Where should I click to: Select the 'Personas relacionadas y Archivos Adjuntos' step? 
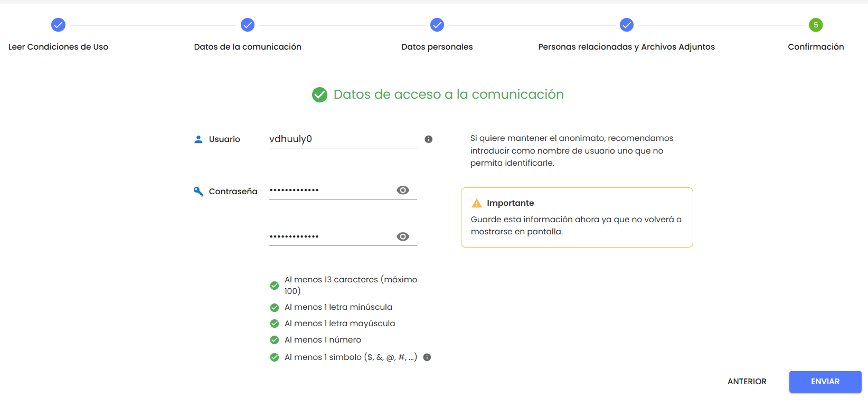point(627,25)
